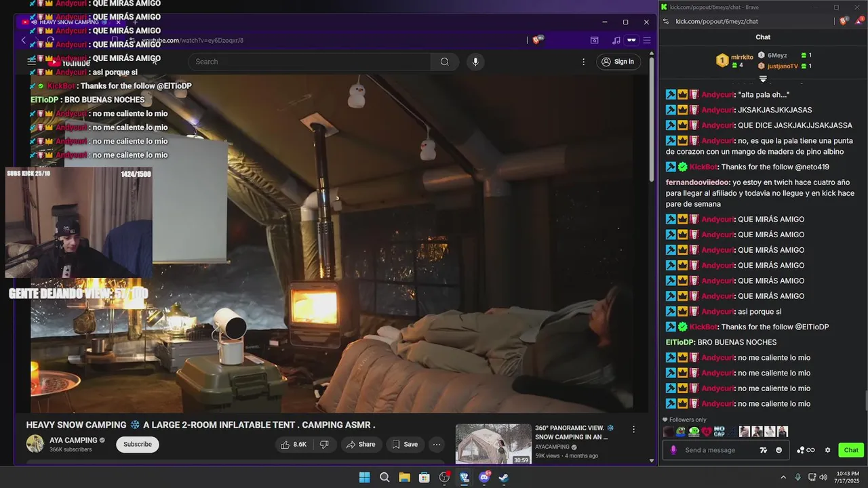Open Discord from taskbar
The height and width of the screenshot is (488, 868).
484,477
